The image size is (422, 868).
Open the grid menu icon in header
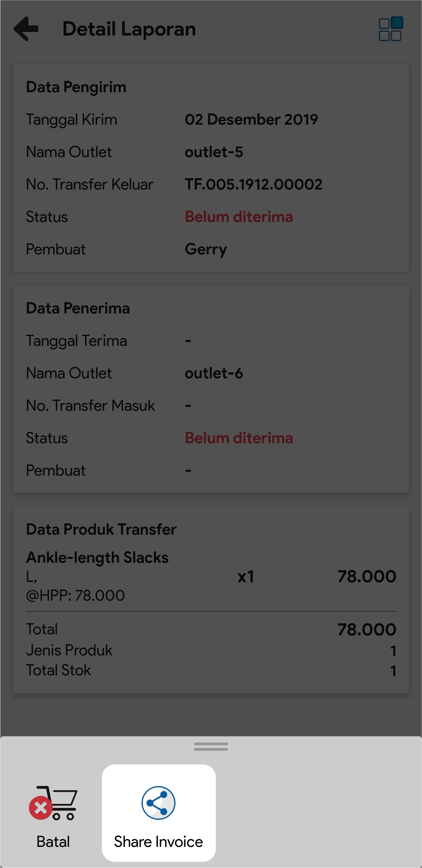[390, 29]
